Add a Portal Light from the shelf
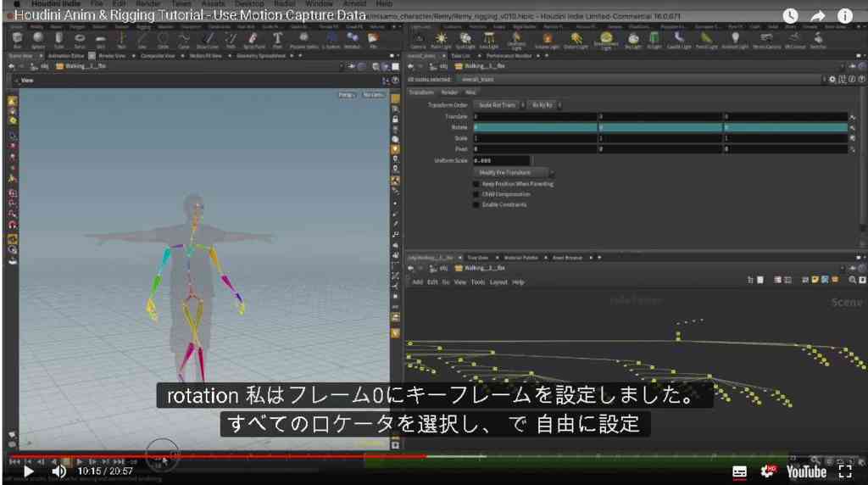The height and width of the screenshot is (485, 868). (x=706, y=40)
